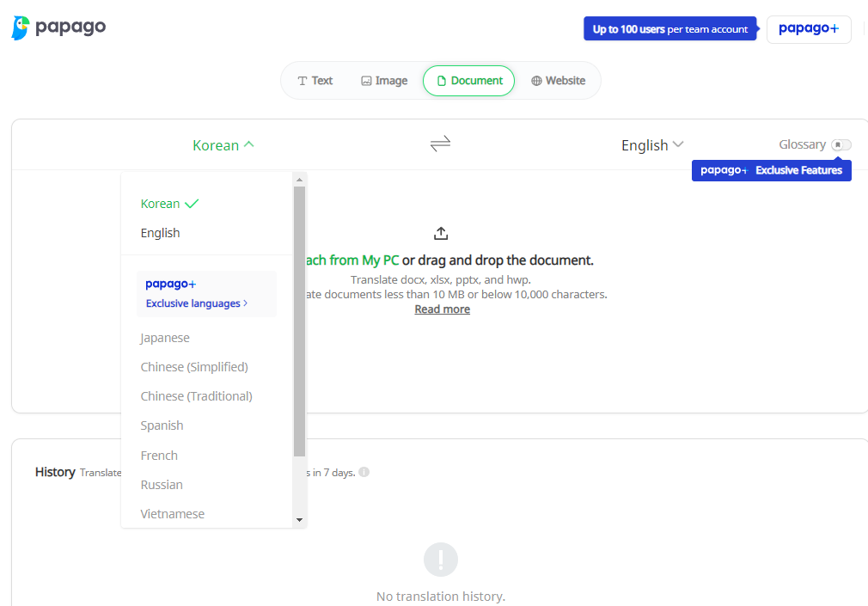The height and width of the screenshot is (606, 868).
Task: Open papago+ Exclusive languages link
Action: (206, 294)
